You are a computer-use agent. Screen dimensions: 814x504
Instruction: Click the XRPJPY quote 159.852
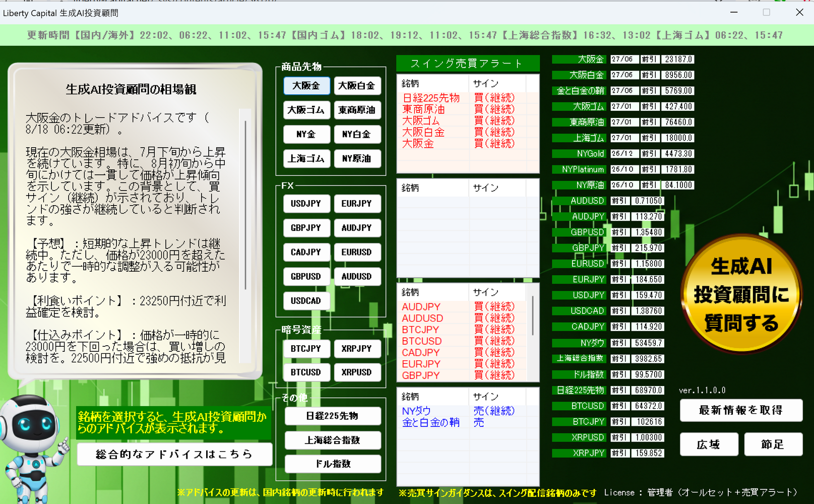tap(649, 453)
